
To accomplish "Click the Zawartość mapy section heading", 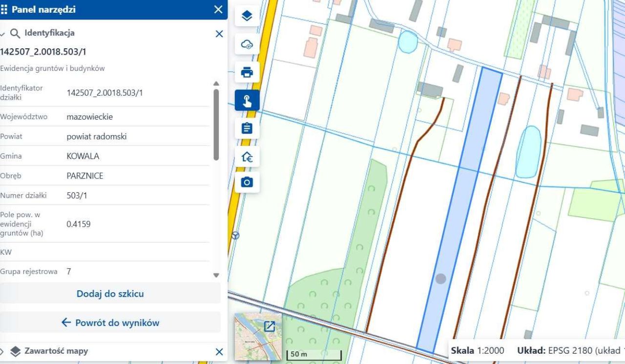I will click(56, 351).
